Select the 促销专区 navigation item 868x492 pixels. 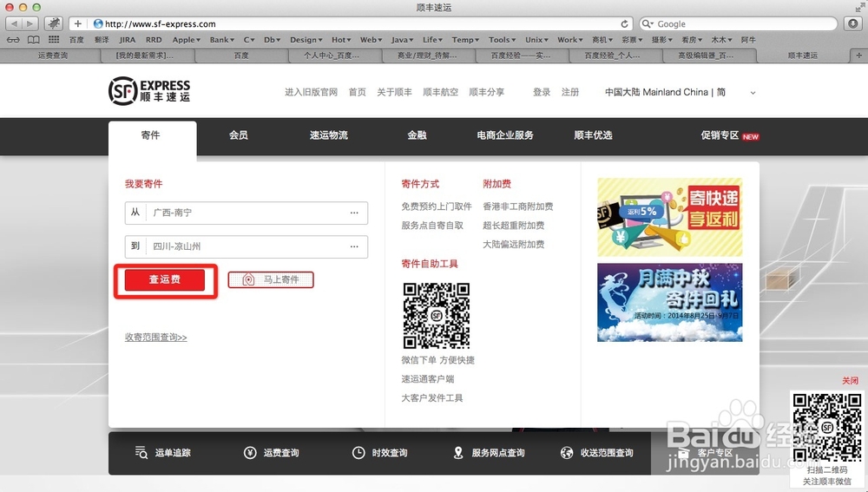click(x=720, y=135)
